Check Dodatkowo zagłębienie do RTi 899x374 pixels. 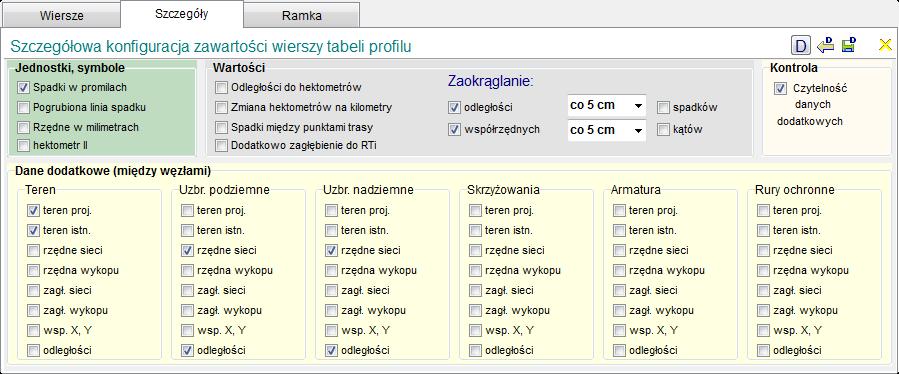coord(221,146)
